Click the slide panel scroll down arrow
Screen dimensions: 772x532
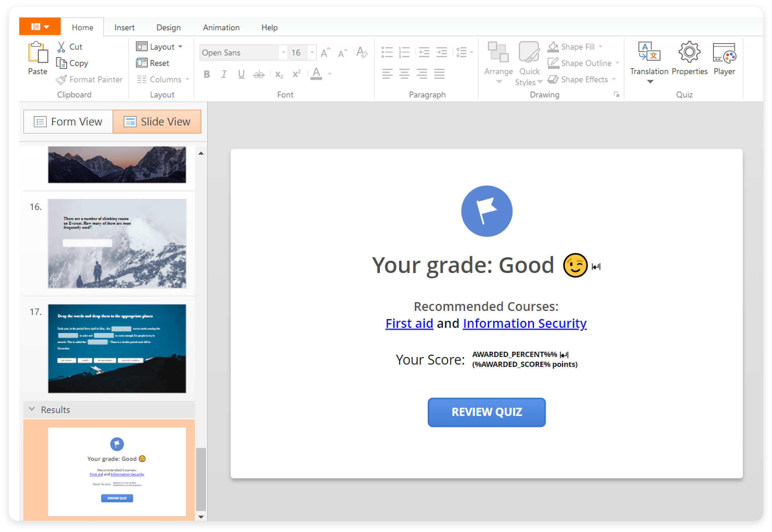(201, 517)
